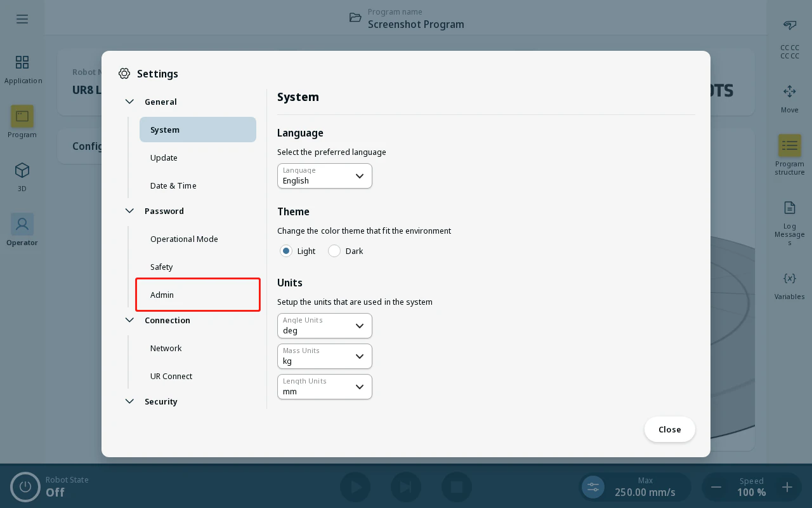Image resolution: width=812 pixels, height=508 pixels.
Task: Select the Dark theme radio button
Action: [334, 251]
